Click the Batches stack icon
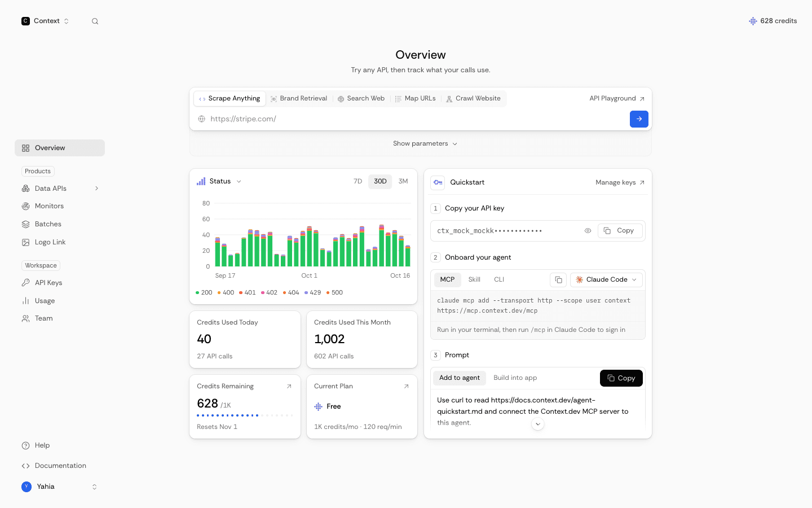 25,224
